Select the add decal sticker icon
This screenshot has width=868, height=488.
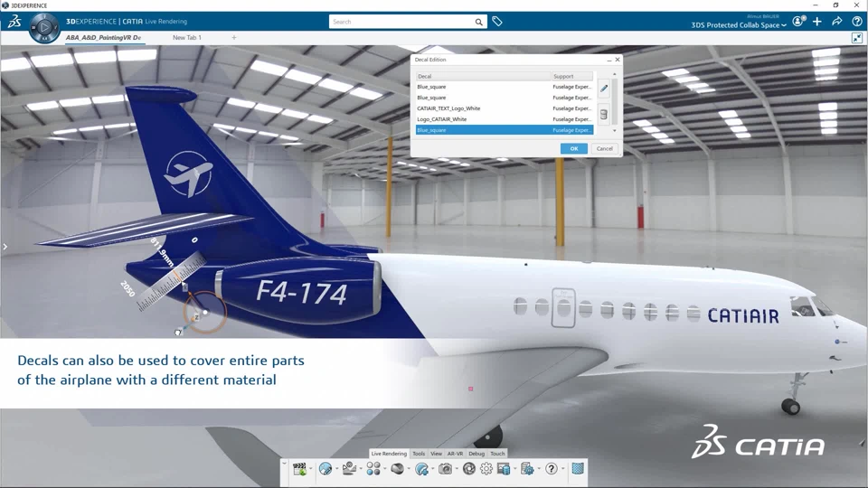click(422, 469)
